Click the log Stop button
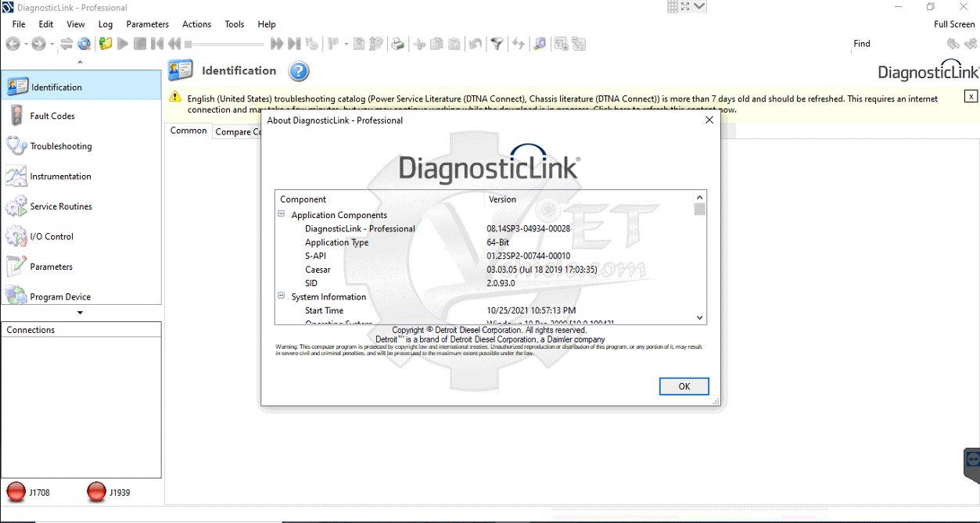Viewport: 980px width, 523px height. point(140,44)
